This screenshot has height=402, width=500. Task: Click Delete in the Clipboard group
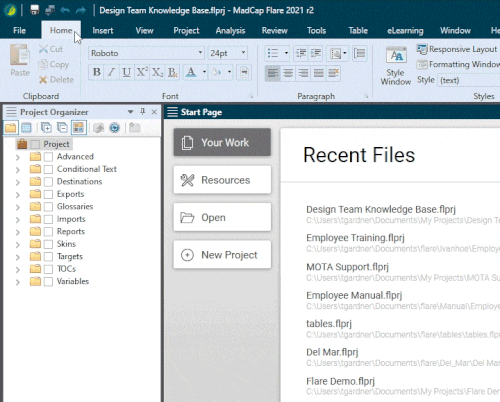click(56, 80)
